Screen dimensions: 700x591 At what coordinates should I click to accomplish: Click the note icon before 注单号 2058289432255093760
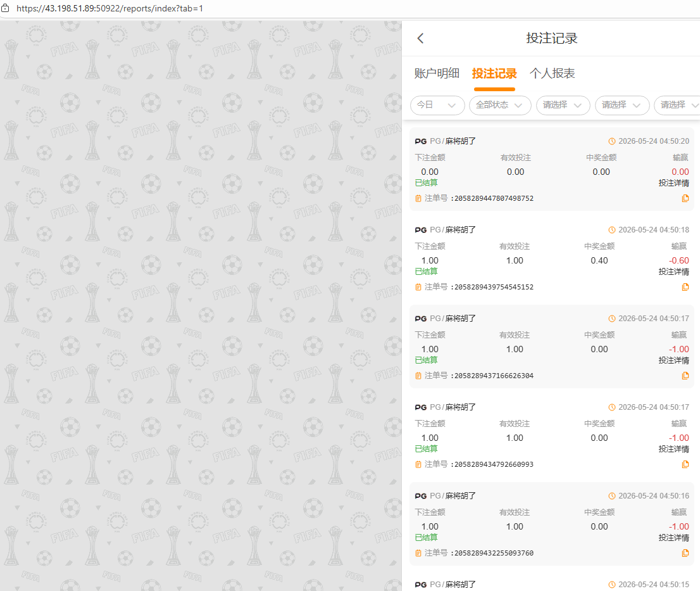pos(418,553)
